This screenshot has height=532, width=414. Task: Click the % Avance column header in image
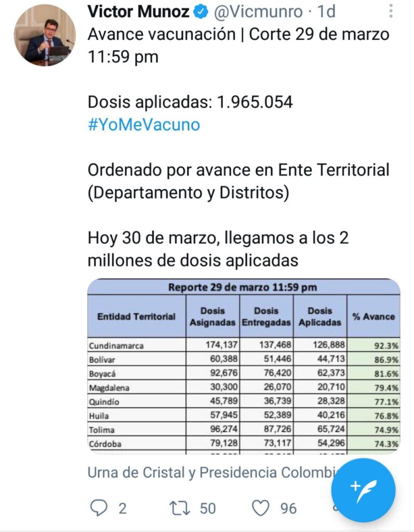[x=373, y=316]
